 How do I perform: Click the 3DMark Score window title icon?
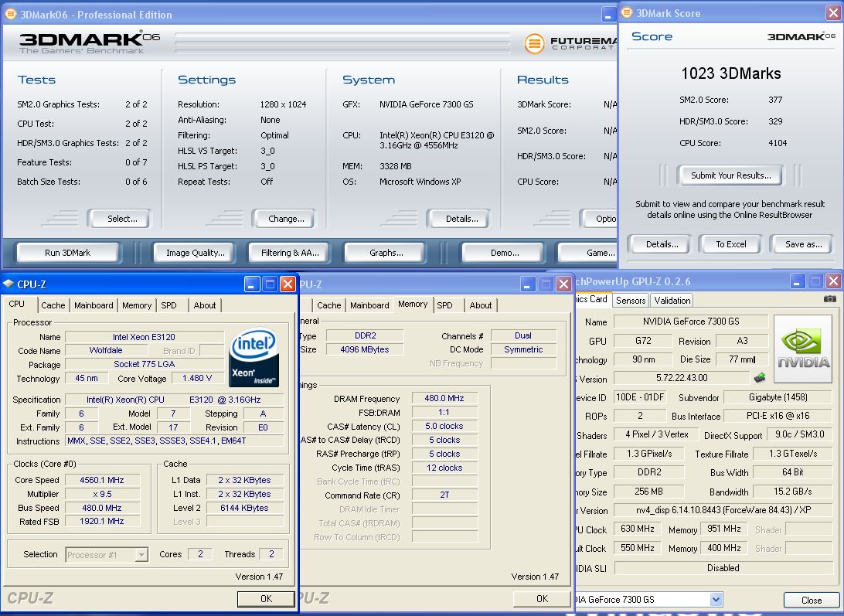627,13
